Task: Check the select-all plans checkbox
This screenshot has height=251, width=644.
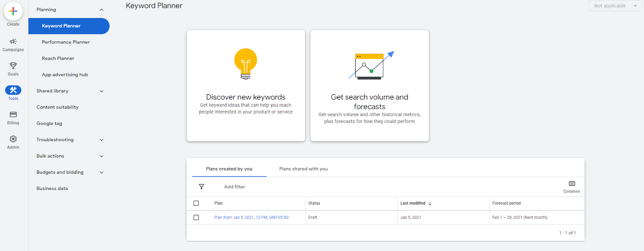Action: (196, 203)
